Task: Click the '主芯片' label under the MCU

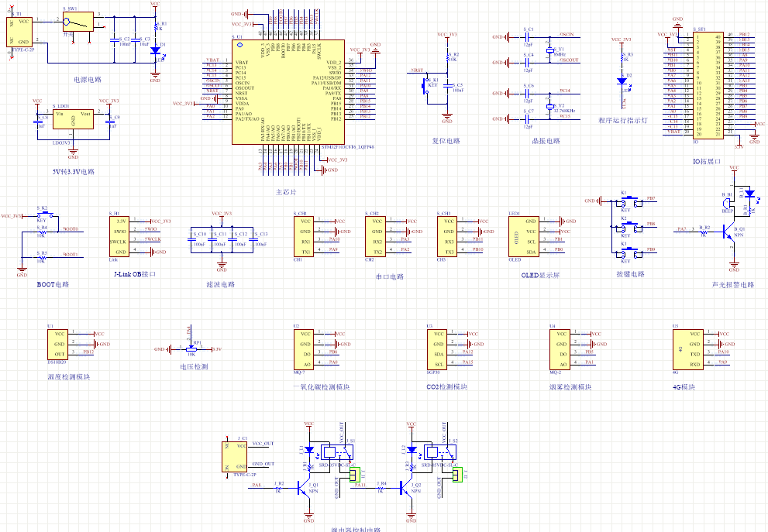Action: coord(286,192)
